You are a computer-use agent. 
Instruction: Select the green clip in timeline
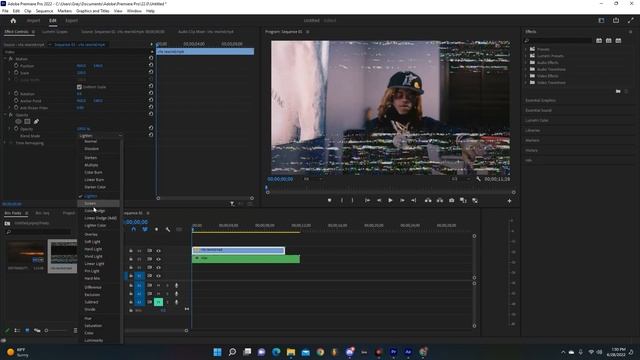click(246, 259)
